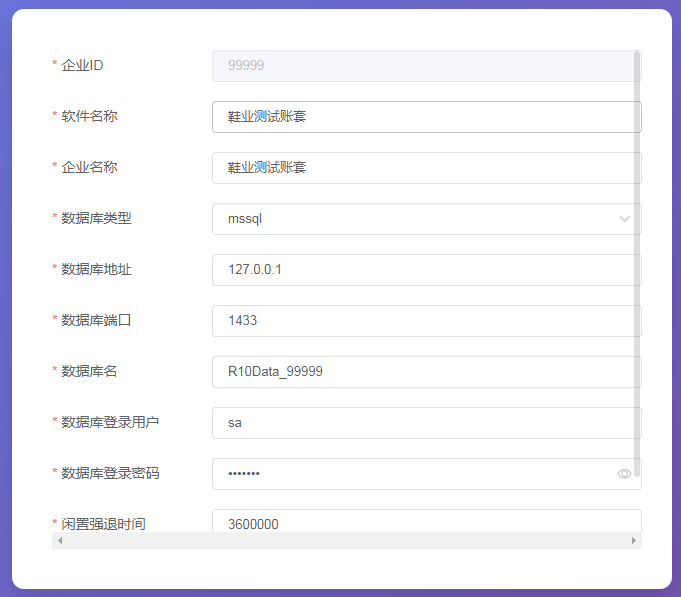Expand the 数据库类型 dropdown arrow
This screenshot has width=681, height=597.
tap(624, 219)
